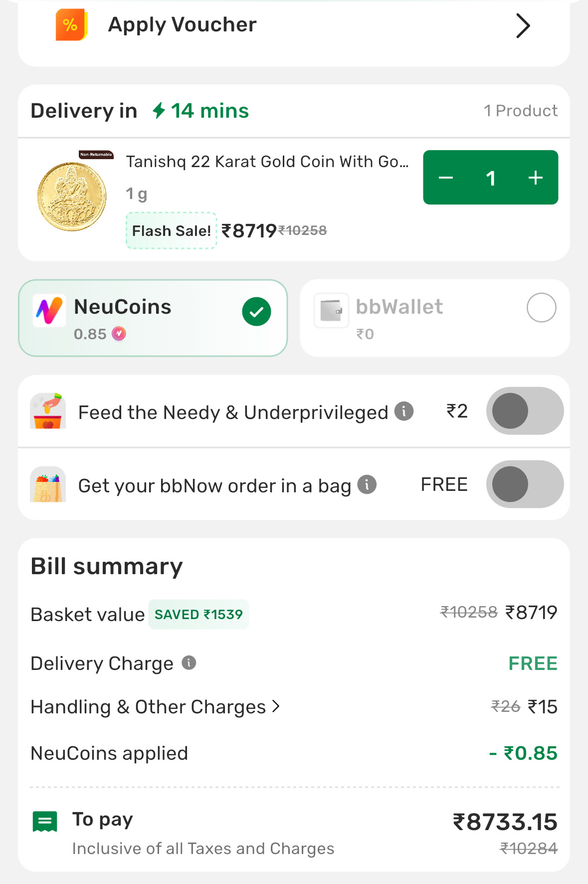Click the NeuCoins logo icon
Image resolution: width=588 pixels, height=884 pixels.
(49, 310)
